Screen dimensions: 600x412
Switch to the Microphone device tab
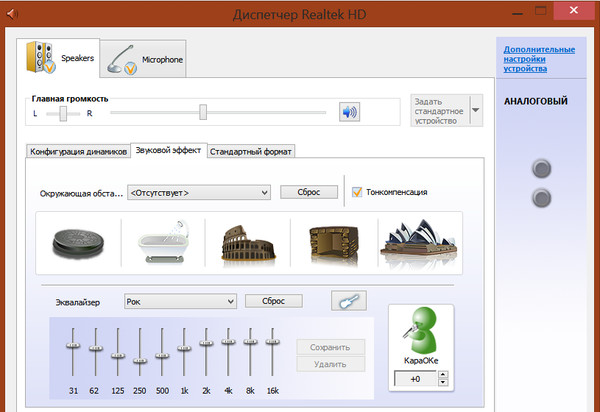click(x=143, y=59)
